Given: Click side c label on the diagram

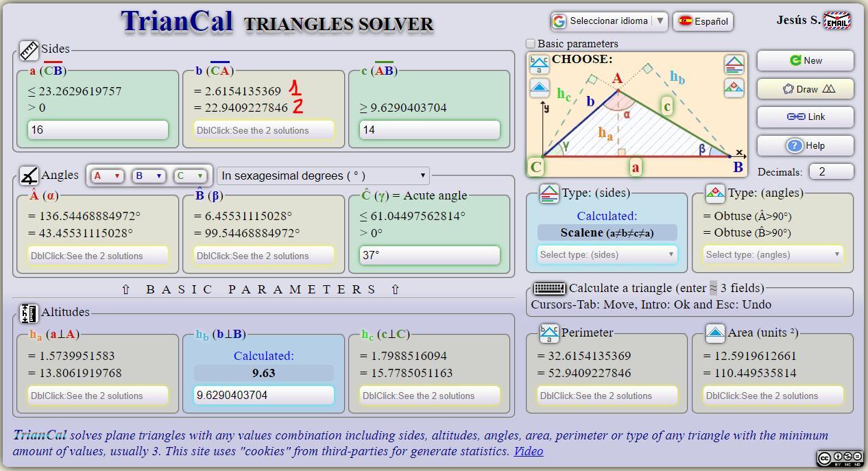Looking at the screenshot, I should [666, 106].
